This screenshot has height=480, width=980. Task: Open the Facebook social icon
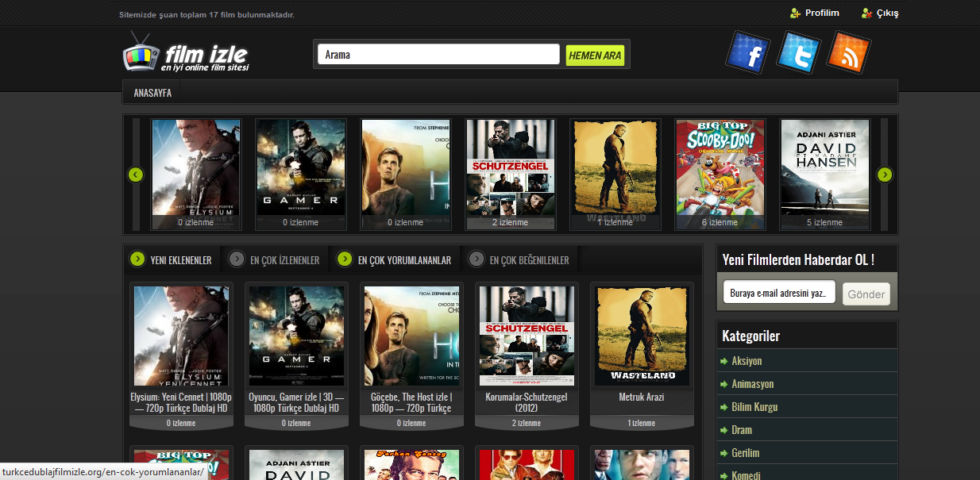[748, 52]
